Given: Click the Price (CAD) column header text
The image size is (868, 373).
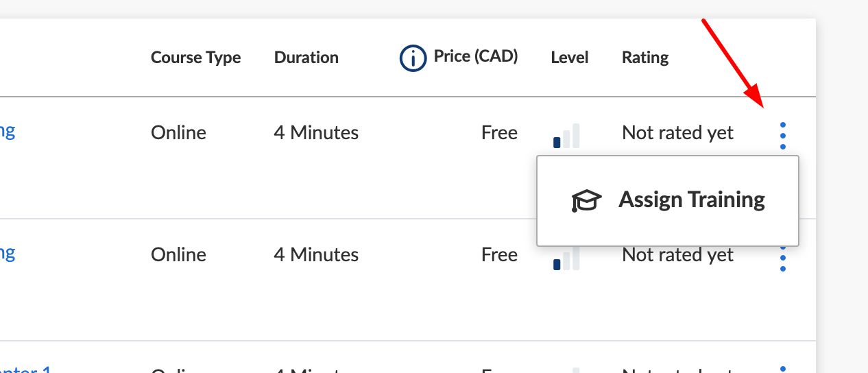Looking at the screenshot, I should (475, 56).
